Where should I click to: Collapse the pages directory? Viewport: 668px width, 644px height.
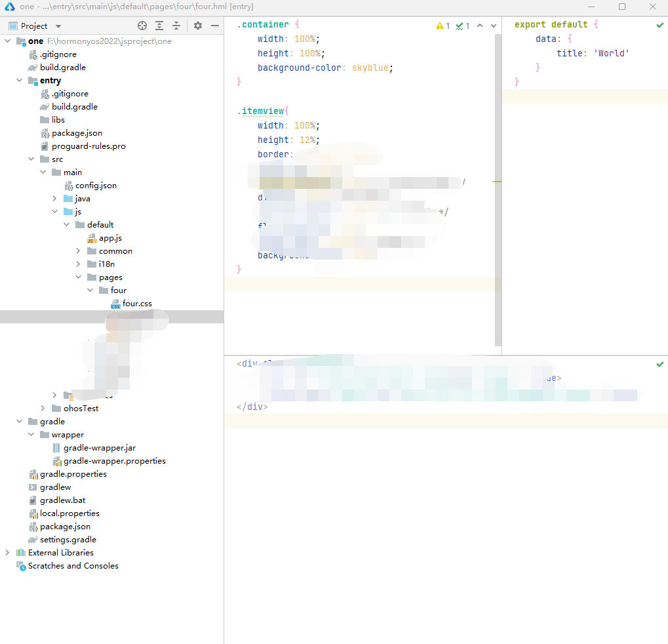click(78, 277)
